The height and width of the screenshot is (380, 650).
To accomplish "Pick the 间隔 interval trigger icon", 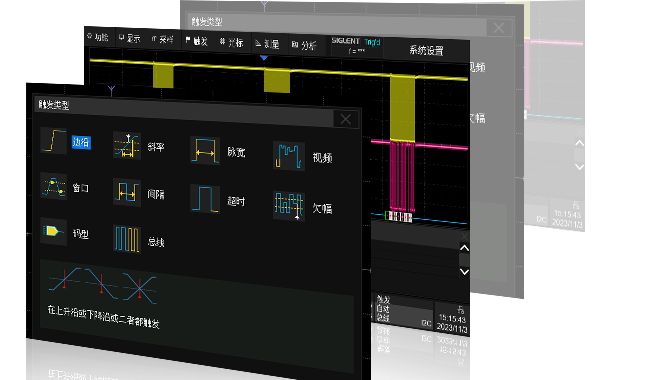I will tap(127, 192).
